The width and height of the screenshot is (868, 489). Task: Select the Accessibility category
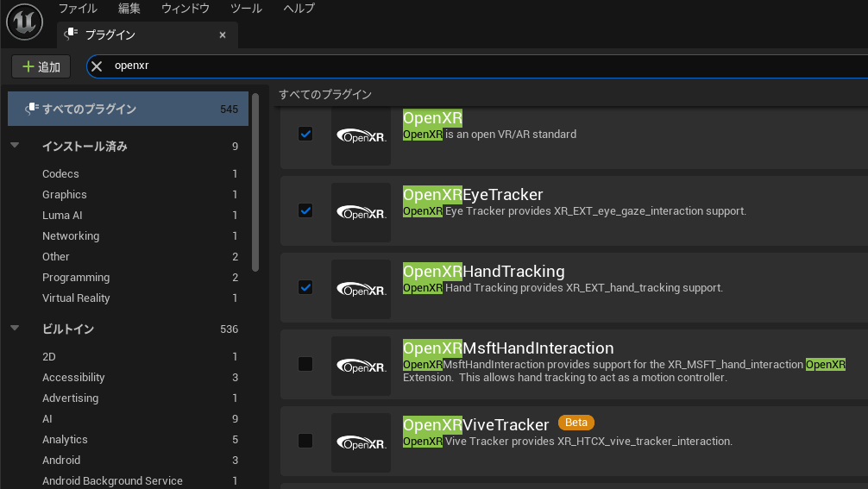(x=128, y=377)
